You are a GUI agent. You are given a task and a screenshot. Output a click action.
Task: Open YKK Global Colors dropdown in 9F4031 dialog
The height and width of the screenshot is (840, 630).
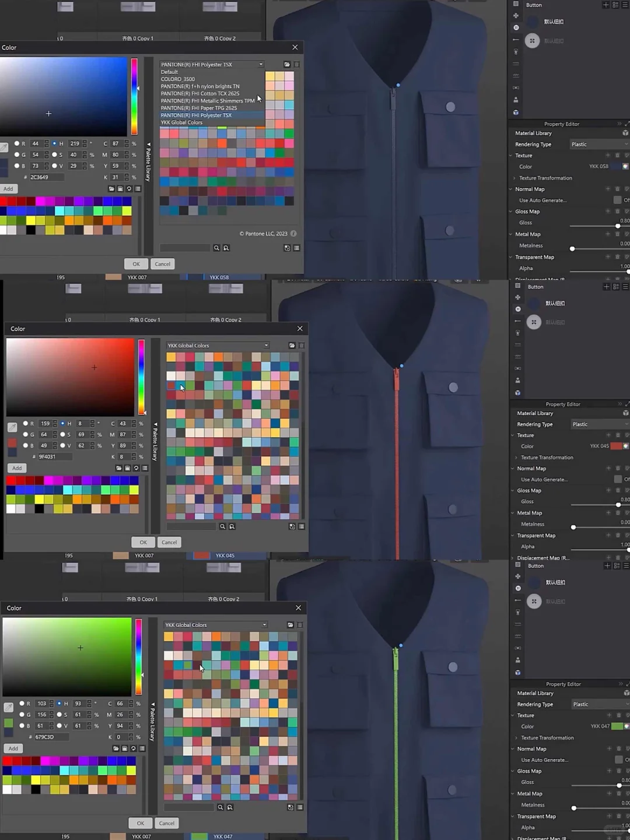(x=218, y=346)
